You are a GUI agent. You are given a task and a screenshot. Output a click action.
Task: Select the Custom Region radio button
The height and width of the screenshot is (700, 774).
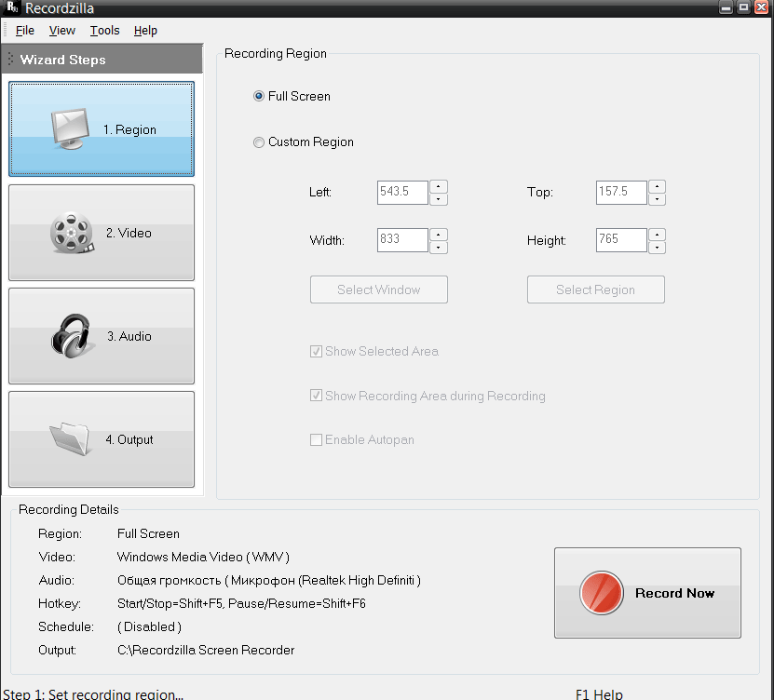[x=259, y=142]
